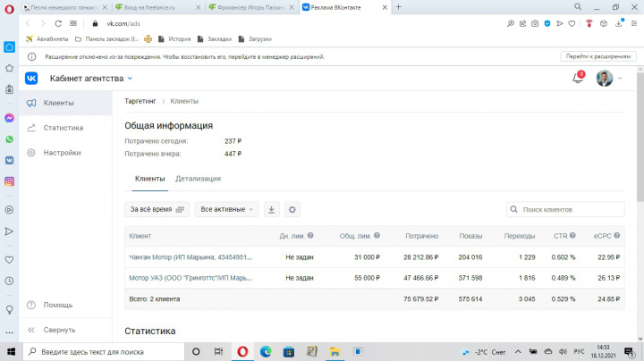Show help for Общ. лим. column
Image resolution: width=644 pixels, height=361 pixels.
pos(377,236)
